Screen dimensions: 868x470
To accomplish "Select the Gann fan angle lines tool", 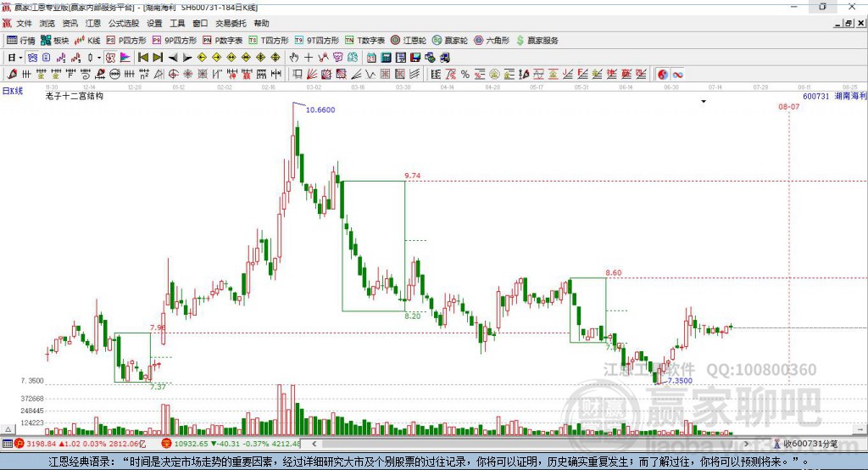I will pos(312,75).
